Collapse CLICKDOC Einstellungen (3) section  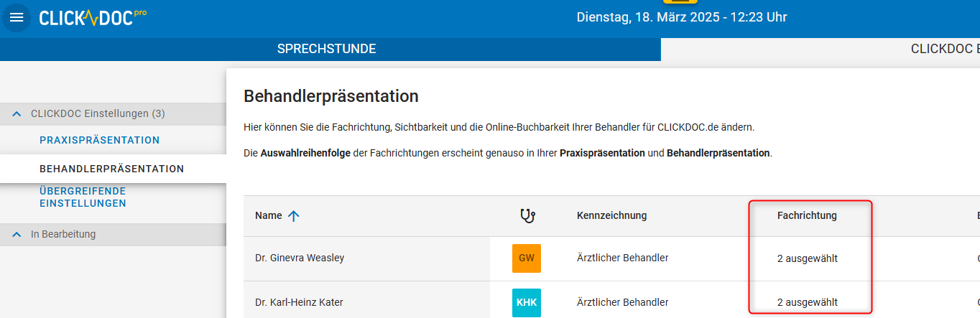pos(113,113)
